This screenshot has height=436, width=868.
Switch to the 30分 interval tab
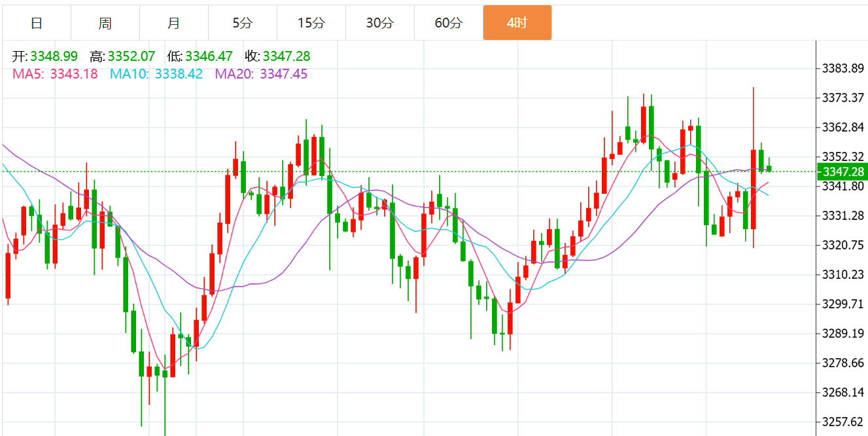pos(380,23)
